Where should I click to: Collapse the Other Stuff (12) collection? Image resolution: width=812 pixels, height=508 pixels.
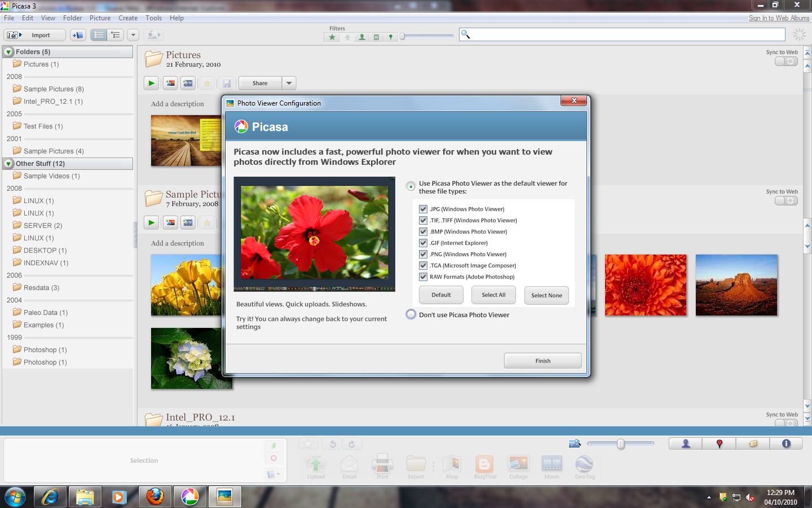8,164
